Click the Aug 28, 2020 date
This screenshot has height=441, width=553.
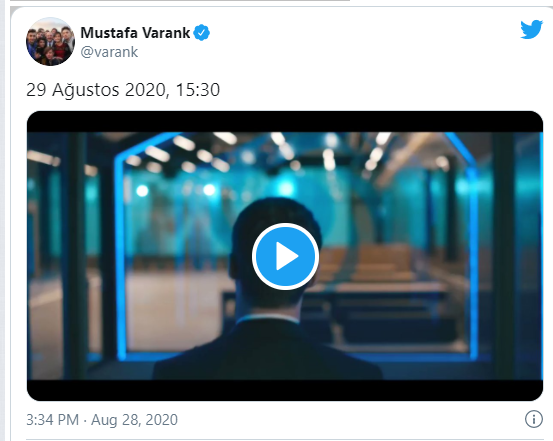[x=134, y=420]
